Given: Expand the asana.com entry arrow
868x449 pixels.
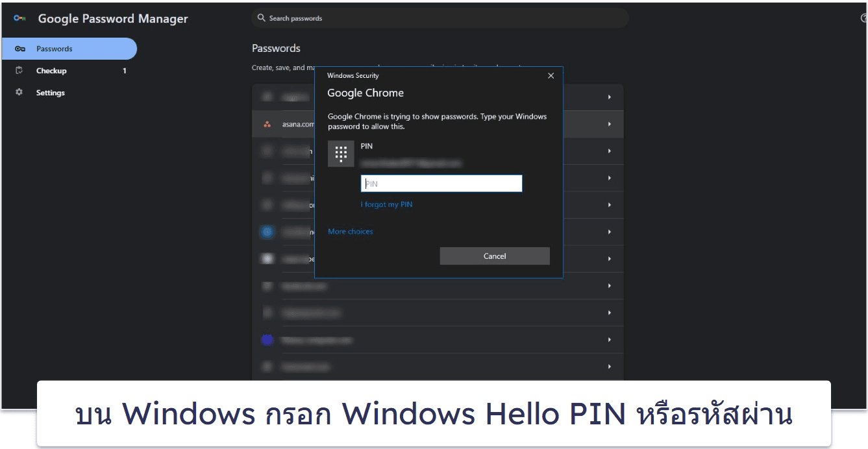Looking at the screenshot, I should [x=610, y=124].
